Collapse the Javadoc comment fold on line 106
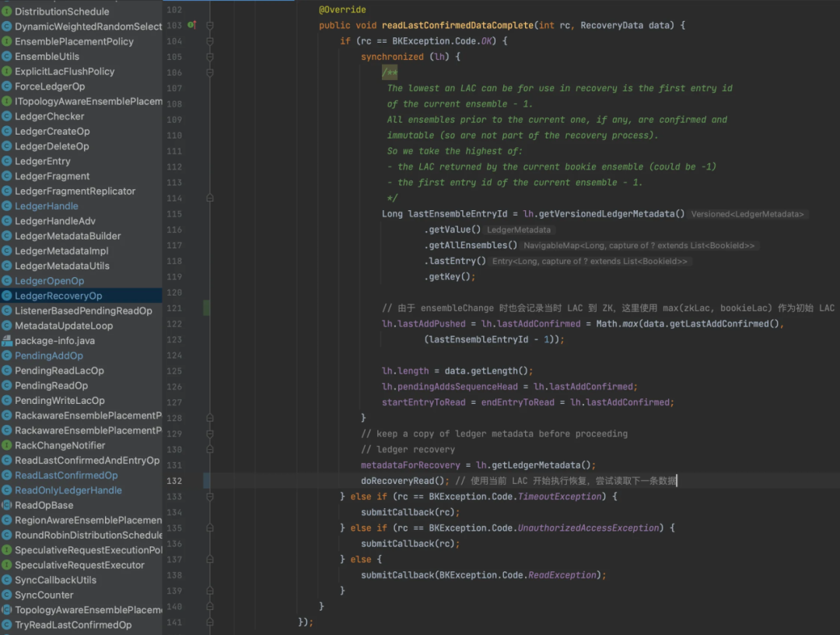This screenshot has height=635, width=840. [210, 72]
